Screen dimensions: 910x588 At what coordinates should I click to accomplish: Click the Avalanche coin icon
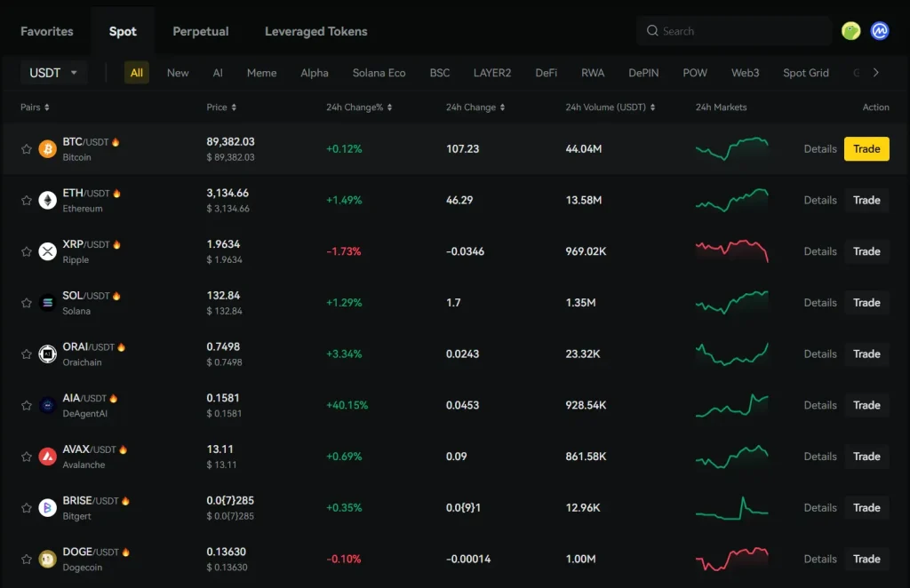click(47, 457)
